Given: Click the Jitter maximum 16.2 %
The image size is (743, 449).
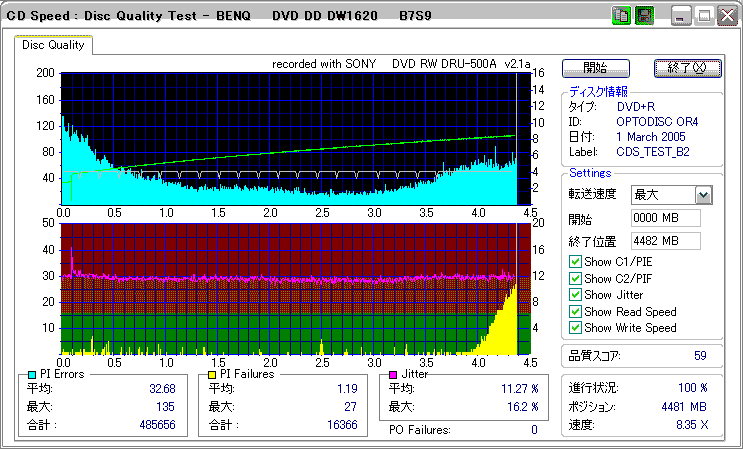Looking at the screenshot, I should coord(523,407).
